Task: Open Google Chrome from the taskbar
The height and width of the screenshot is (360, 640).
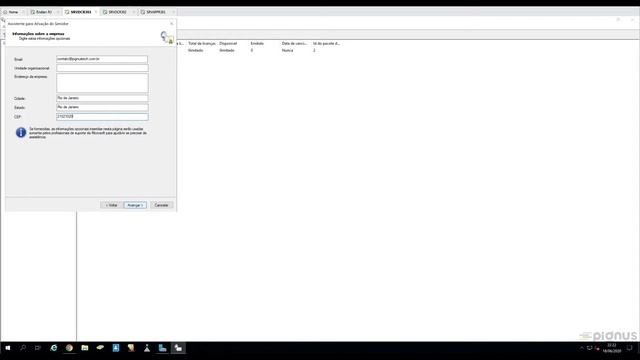Action: [69, 348]
